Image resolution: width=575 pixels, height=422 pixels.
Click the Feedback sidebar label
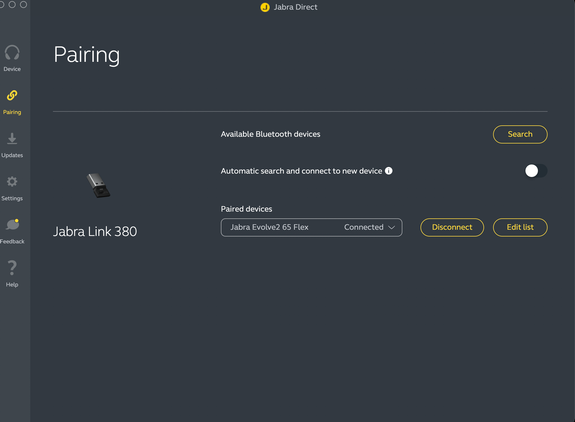[x=12, y=242]
